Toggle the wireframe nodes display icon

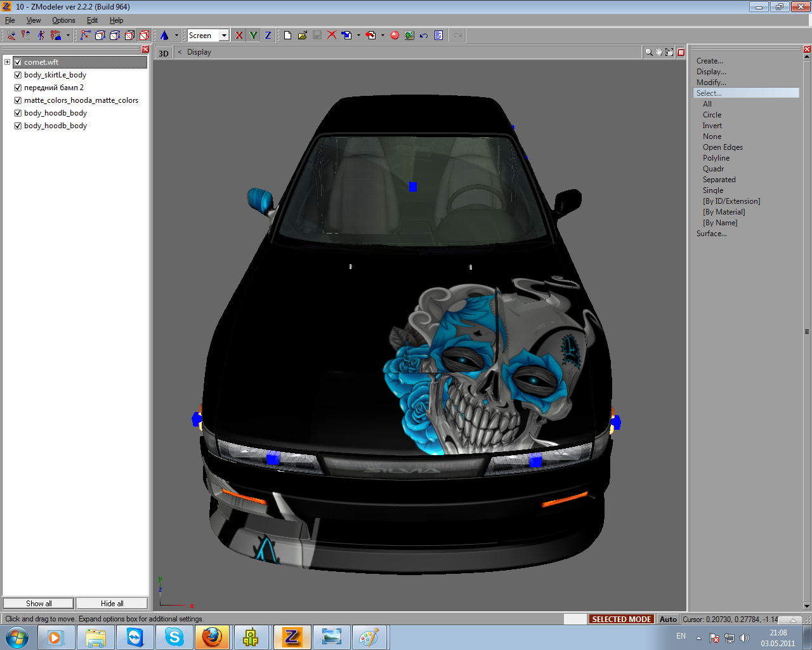(x=85, y=36)
